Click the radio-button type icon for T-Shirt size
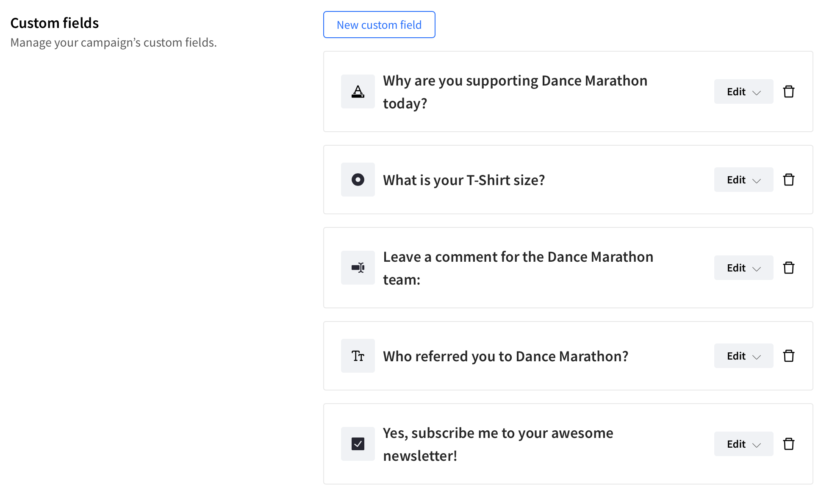The height and width of the screenshot is (504, 832). (x=358, y=180)
